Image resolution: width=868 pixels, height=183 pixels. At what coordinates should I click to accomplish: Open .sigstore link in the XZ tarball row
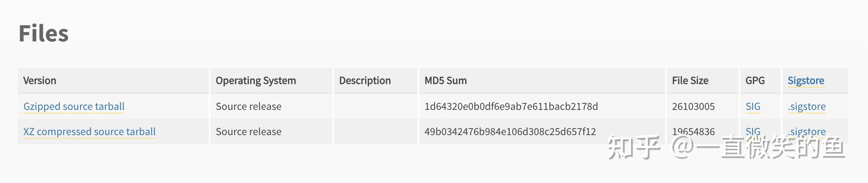click(806, 131)
